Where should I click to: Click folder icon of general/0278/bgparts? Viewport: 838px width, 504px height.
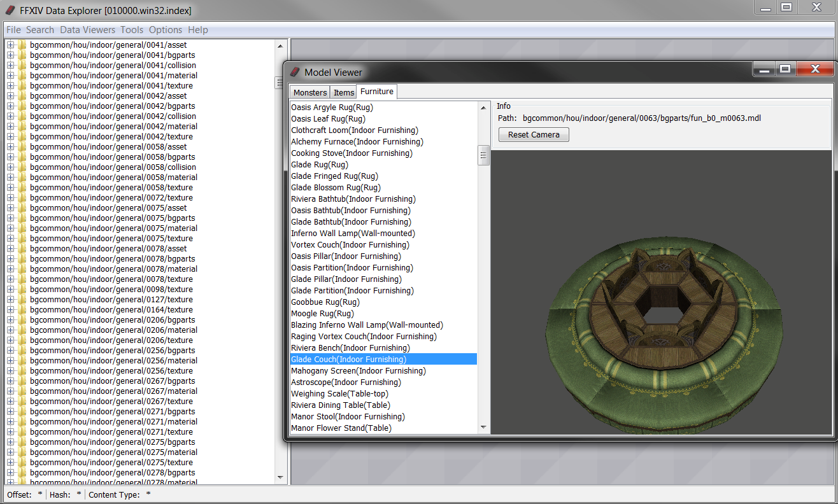[x=22, y=473]
